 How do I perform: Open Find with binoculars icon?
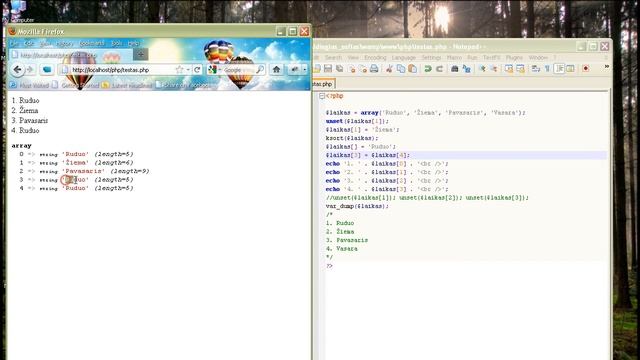(454, 69)
